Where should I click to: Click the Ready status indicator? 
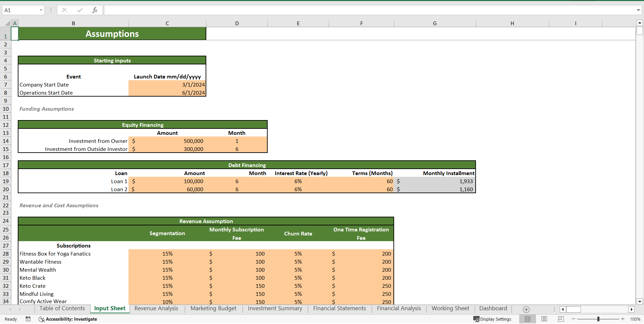pos(11,319)
